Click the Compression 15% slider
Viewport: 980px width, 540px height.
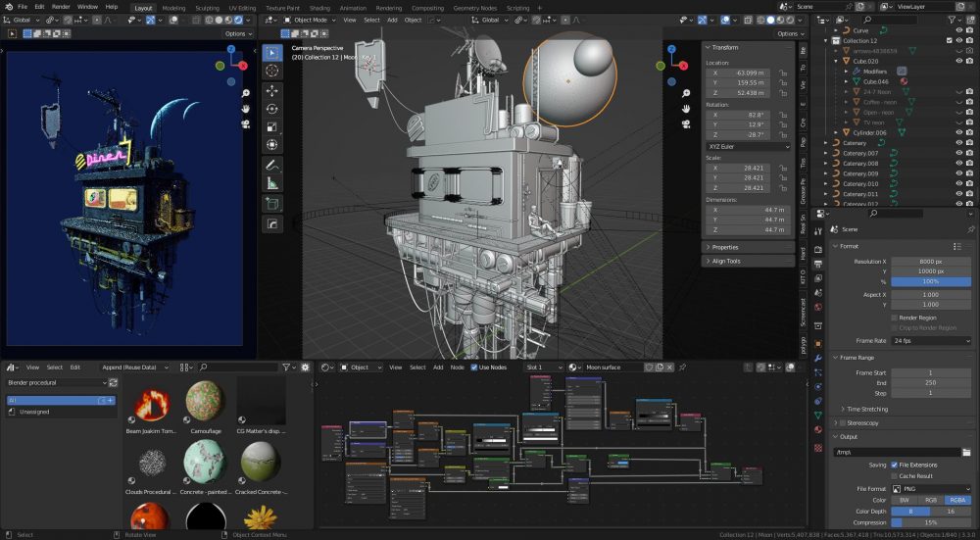pos(931,522)
